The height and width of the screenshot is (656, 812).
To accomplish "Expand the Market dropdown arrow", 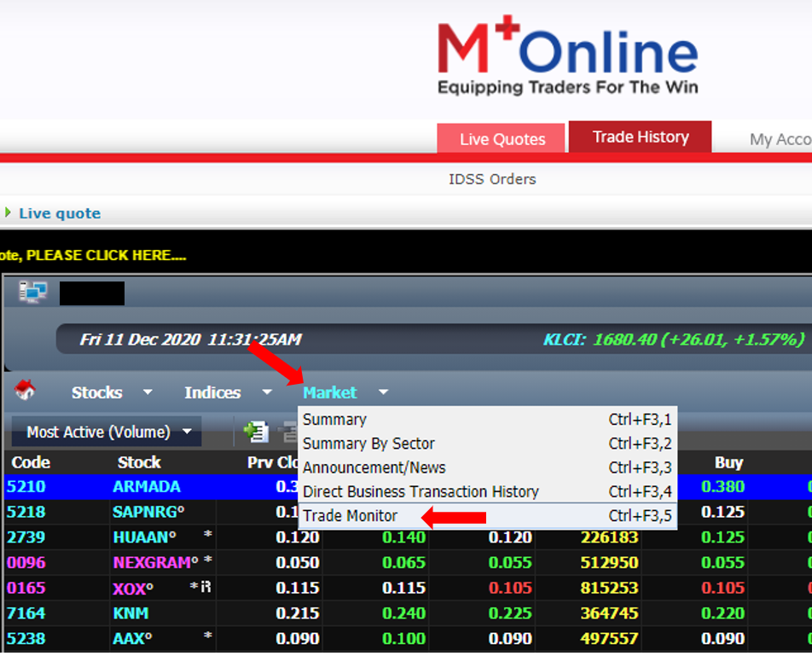I will pyautogui.click(x=382, y=392).
